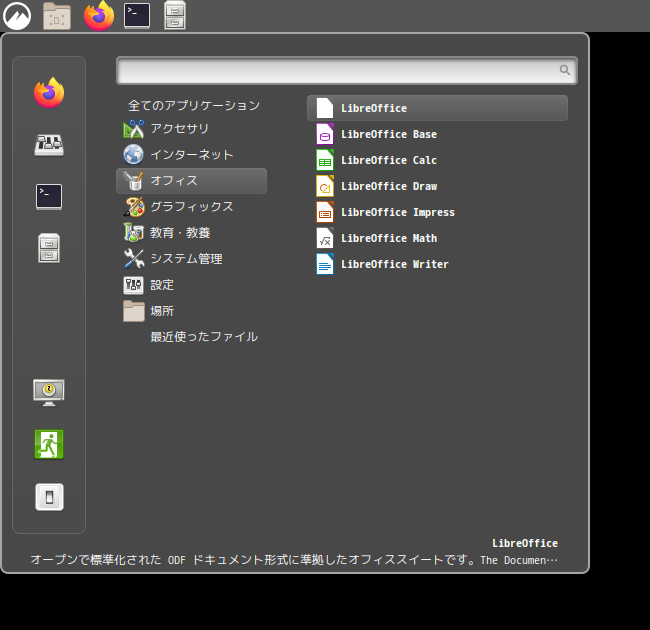Click the LibreOffice Writer document icon
The width and height of the screenshot is (650, 630).
point(325,264)
